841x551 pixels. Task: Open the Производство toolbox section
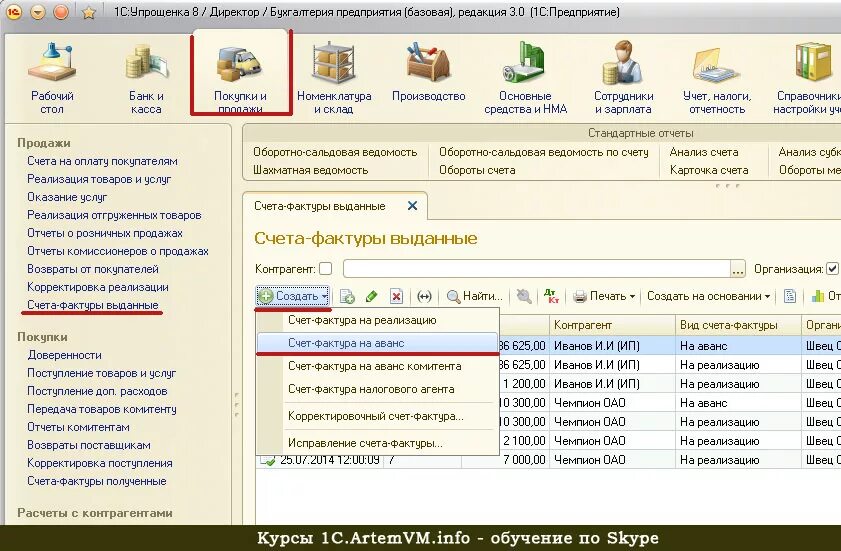click(x=429, y=72)
